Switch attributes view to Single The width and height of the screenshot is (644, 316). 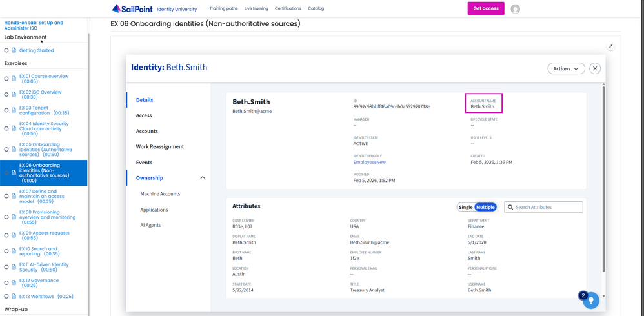point(466,207)
